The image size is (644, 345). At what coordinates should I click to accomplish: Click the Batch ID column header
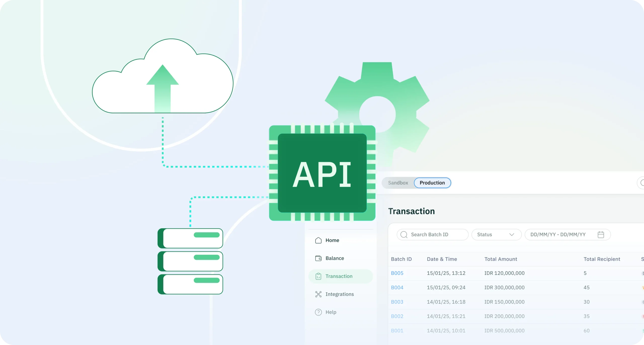tap(401, 259)
